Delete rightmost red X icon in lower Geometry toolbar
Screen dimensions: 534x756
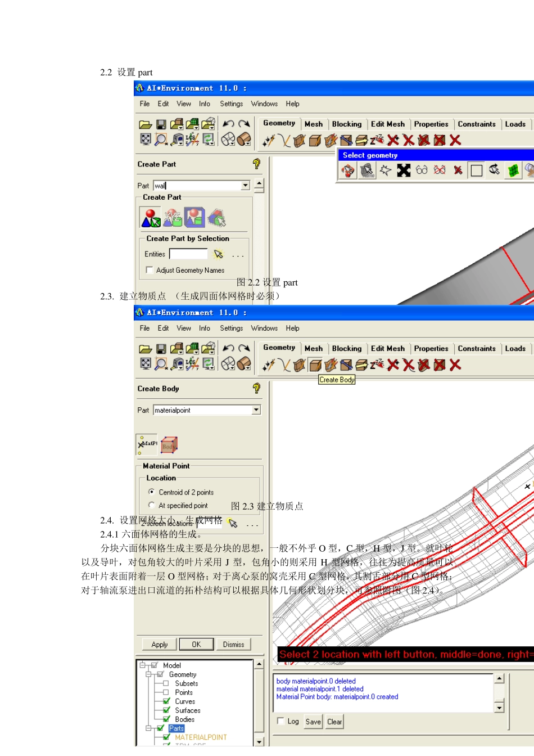pos(455,364)
